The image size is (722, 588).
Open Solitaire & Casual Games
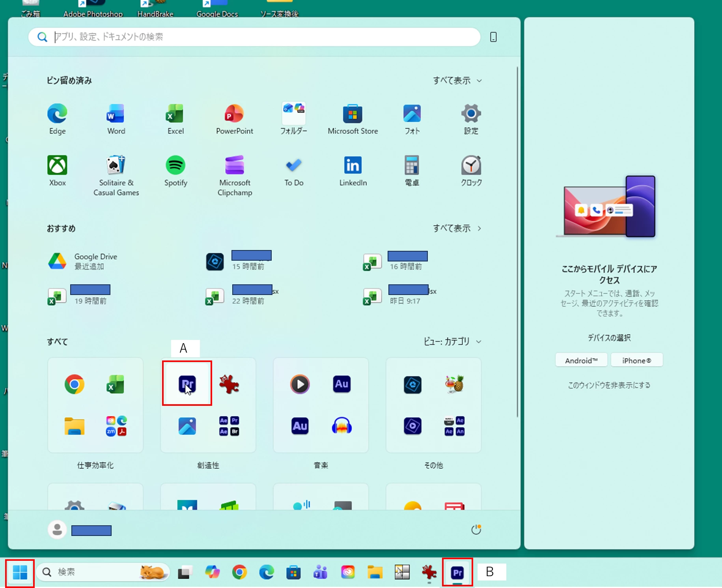[116, 175]
